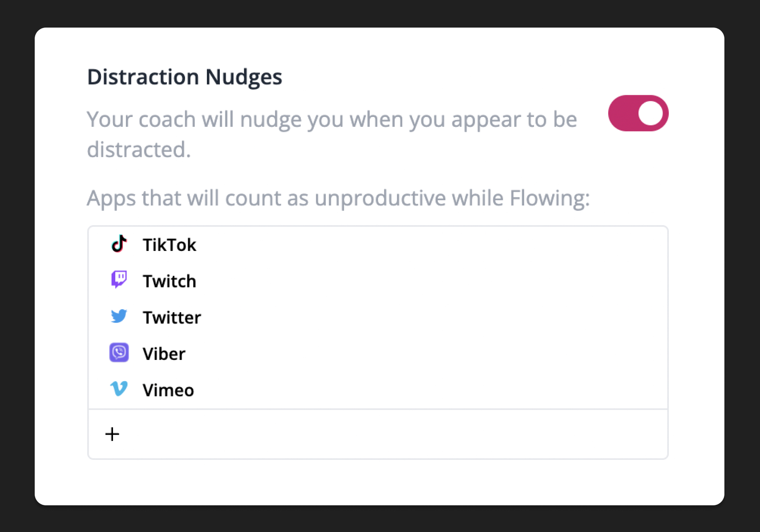The height and width of the screenshot is (532, 760).
Task: Click the unproductive apps caption text
Action: point(338,198)
